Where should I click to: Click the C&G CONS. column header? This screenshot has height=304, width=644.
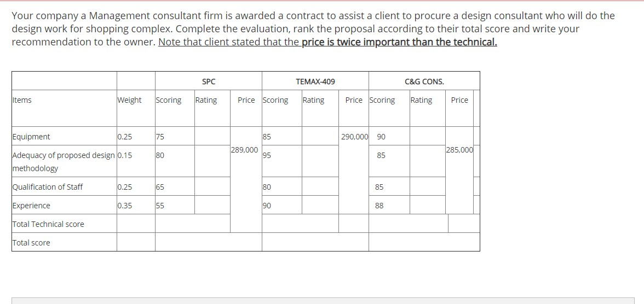[x=424, y=81]
